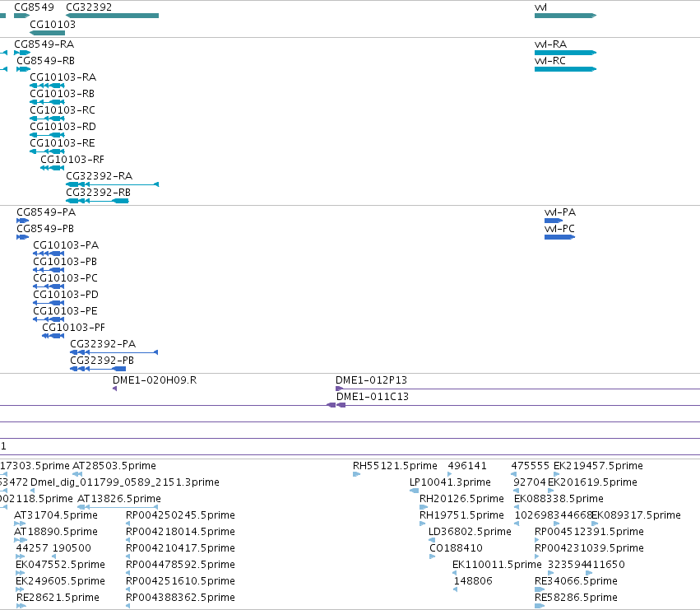Viewport: 700px width, 610px height.
Task: Click the CG10103-PE protein label
Action: click(x=65, y=311)
